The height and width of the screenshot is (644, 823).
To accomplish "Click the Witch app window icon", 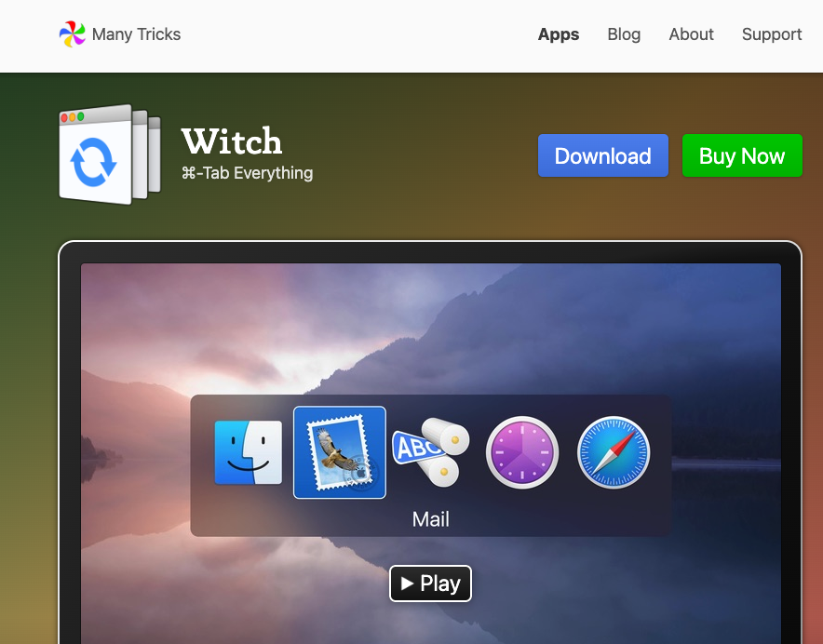I will tap(110, 154).
